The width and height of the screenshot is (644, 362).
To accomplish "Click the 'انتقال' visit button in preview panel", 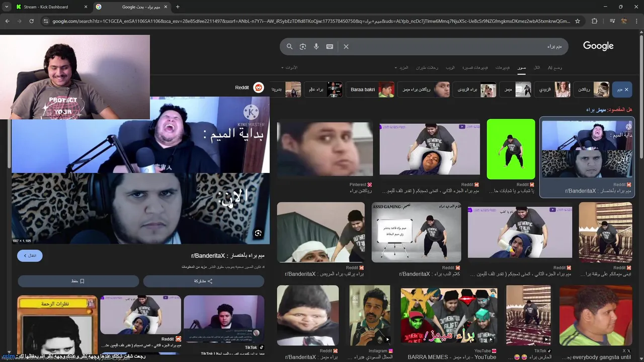I will click(30, 255).
